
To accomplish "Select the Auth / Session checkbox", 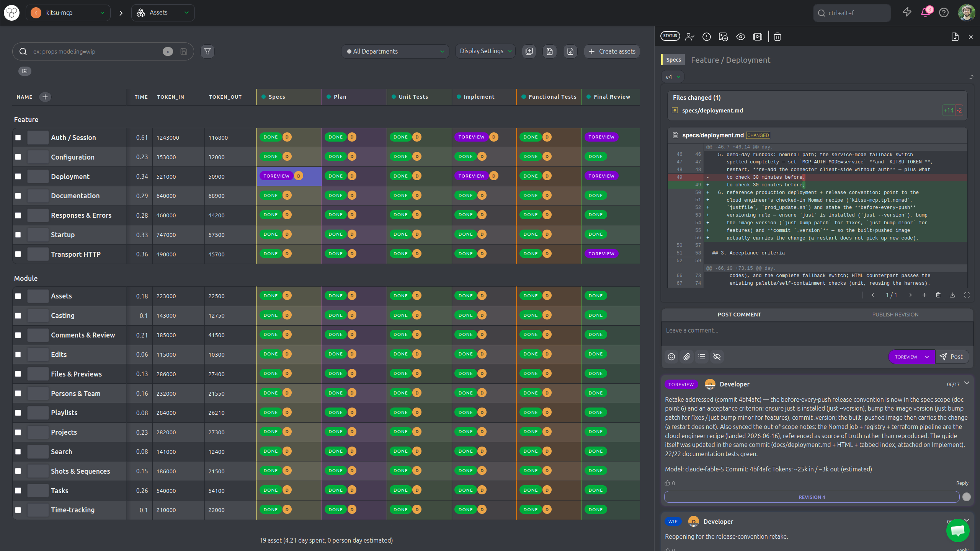I will 18,137.
